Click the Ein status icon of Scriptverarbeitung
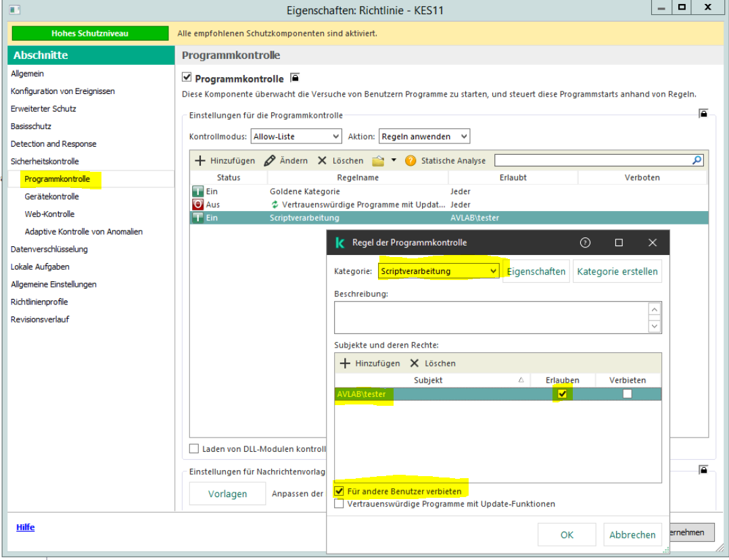This screenshot has width=729, height=560. (x=198, y=218)
